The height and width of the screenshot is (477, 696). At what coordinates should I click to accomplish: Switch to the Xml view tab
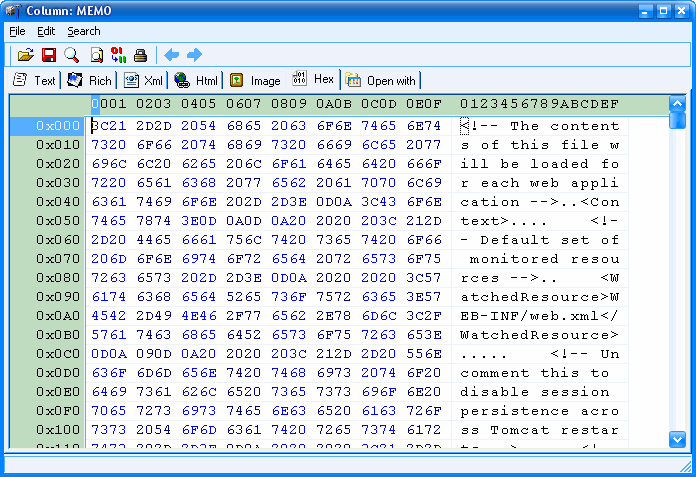click(x=144, y=81)
